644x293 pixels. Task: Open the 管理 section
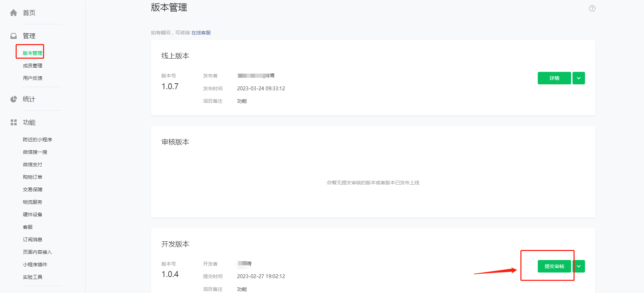coord(29,36)
